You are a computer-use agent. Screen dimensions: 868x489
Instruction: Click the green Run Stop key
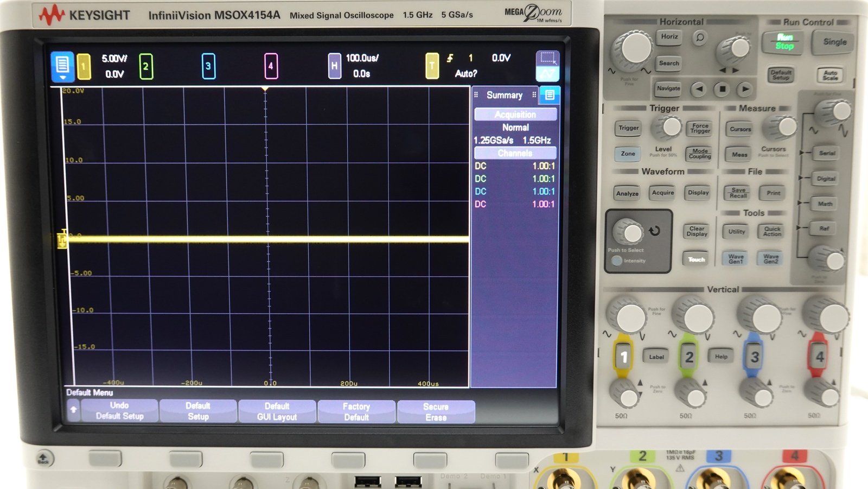(x=784, y=42)
